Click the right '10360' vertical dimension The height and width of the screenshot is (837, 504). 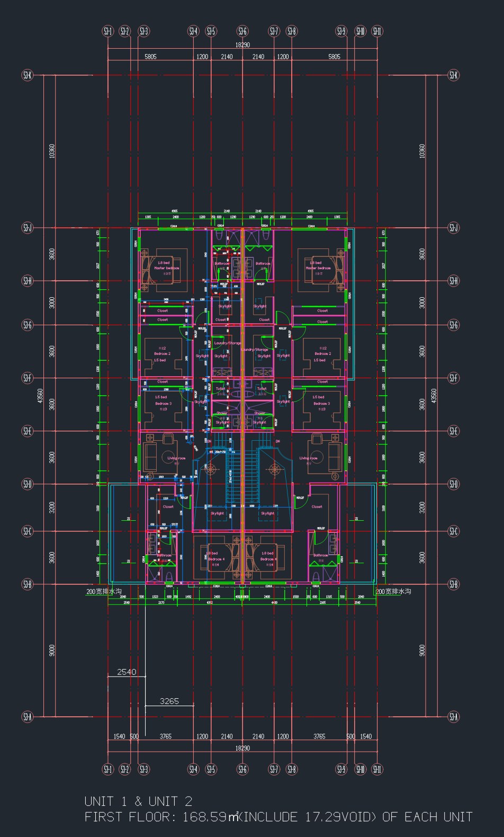422,151
